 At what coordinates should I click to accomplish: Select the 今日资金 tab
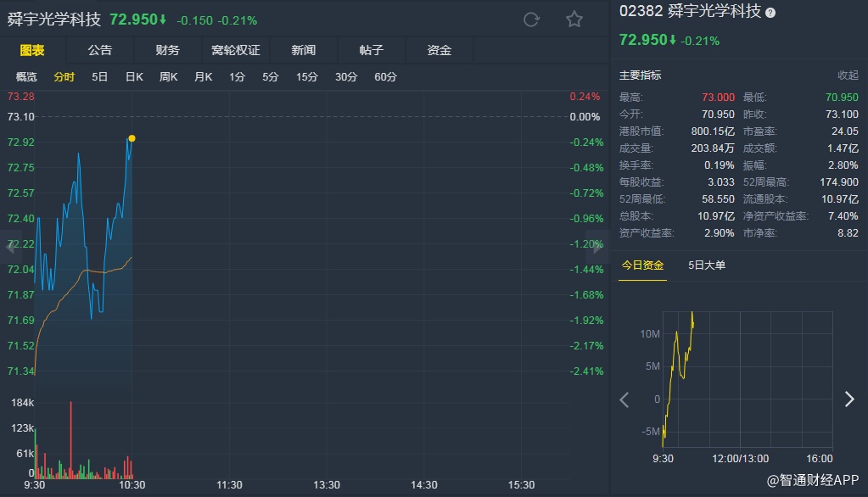(641, 265)
